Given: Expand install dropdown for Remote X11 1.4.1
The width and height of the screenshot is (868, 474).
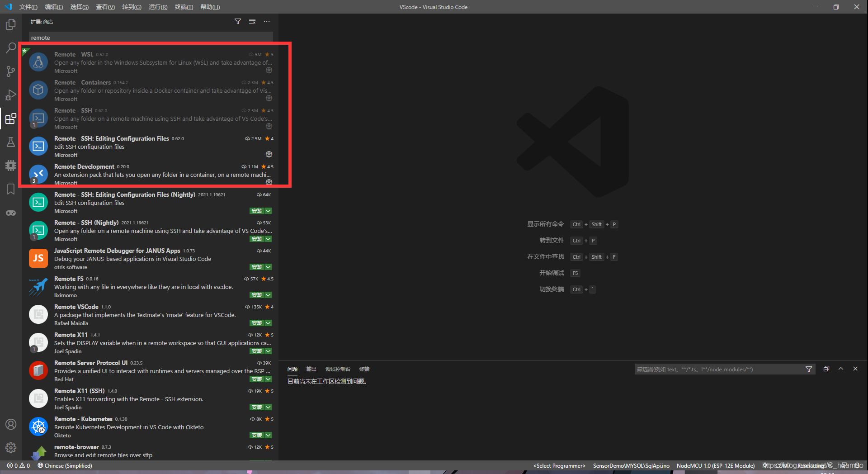Looking at the screenshot, I should pyautogui.click(x=269, y=351).
